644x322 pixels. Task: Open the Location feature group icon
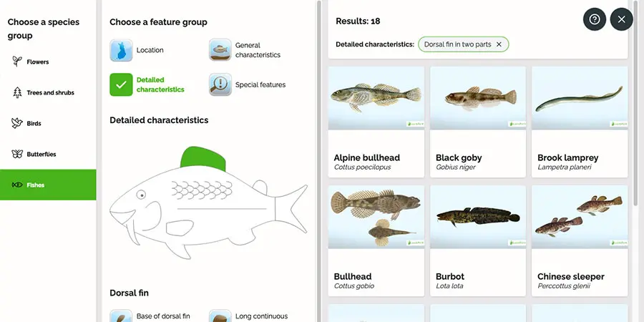coord(121,50)
